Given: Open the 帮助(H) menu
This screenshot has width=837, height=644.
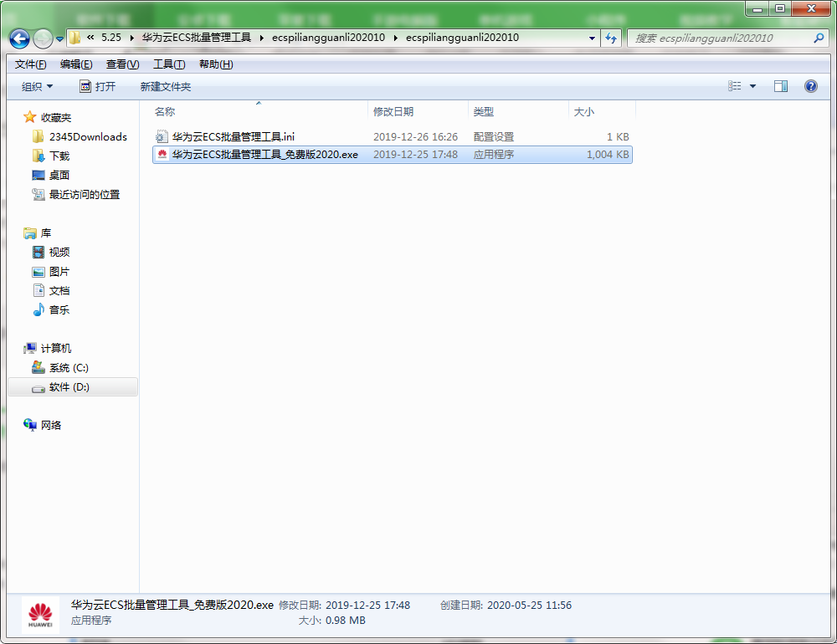Looking at the screenshot, I should (216, 64).
